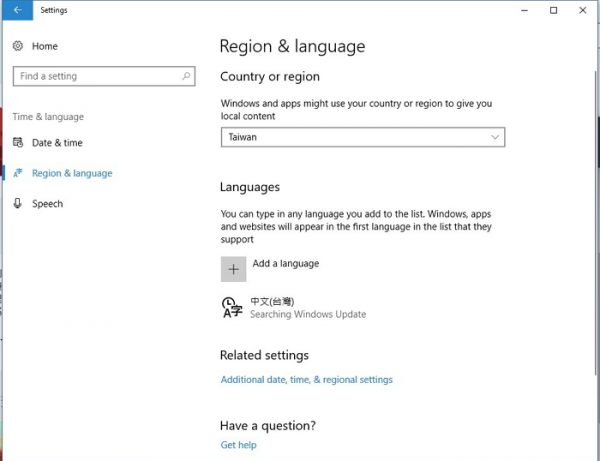
Task: Open Date & time settings page
Action: point(57,143)
